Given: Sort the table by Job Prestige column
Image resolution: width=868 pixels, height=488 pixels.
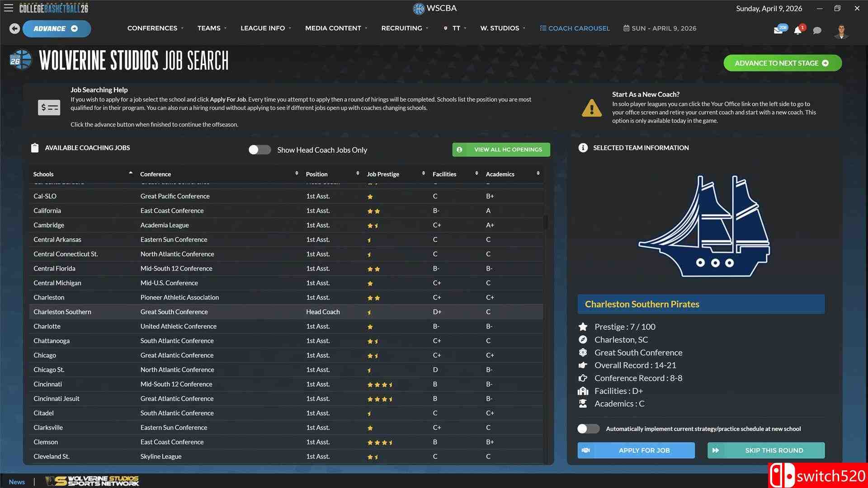Looking at the screenshot, I should [x=396, y=174].
